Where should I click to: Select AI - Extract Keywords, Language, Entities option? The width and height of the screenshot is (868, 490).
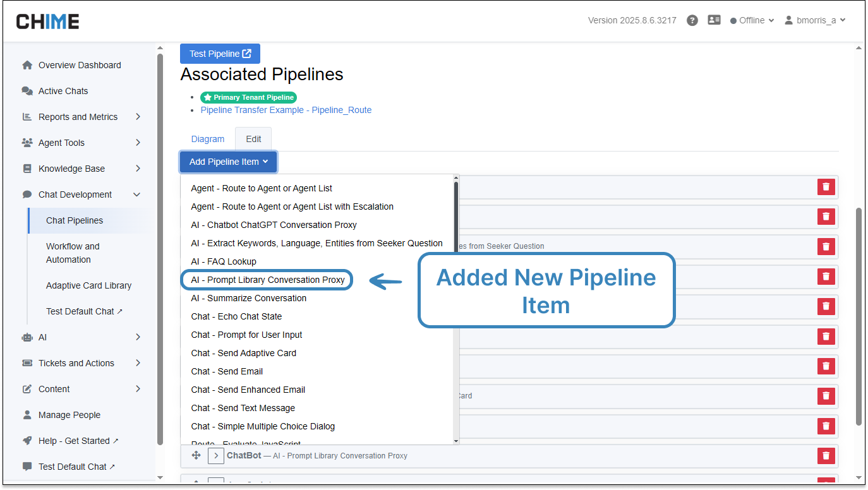click(318, 243)
